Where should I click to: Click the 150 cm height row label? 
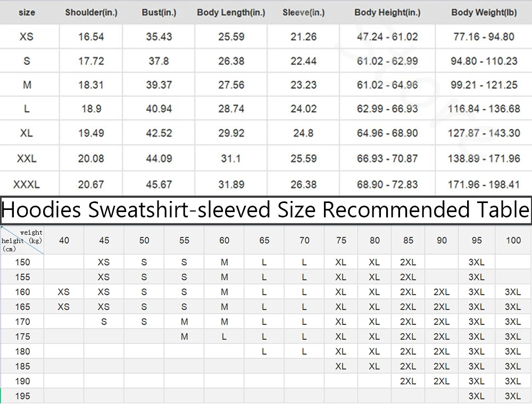pos(22,262)
